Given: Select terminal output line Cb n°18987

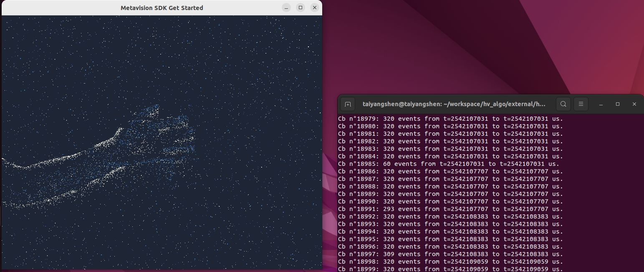Looking at the screenshot, I should point(450,179).
